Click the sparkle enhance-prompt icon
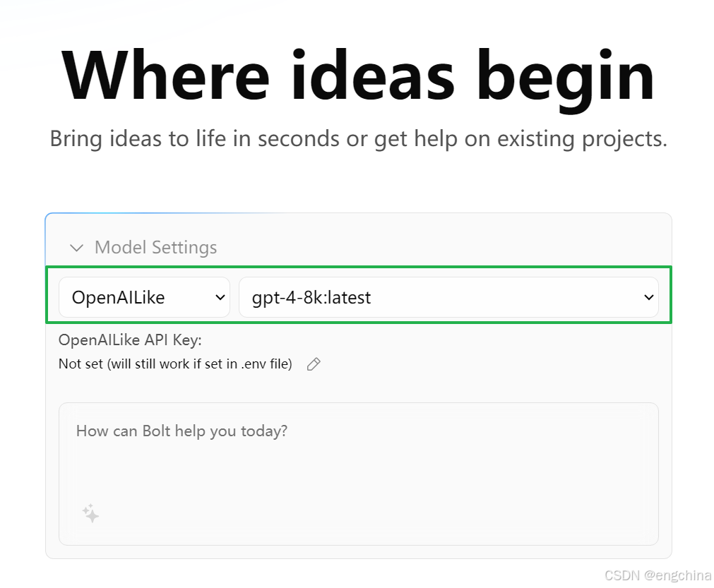This screenshot has height=588, width=714. click(90, 513)
